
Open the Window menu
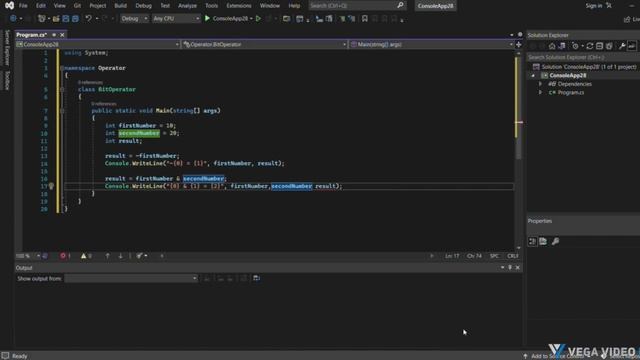(x=270, y=6)
